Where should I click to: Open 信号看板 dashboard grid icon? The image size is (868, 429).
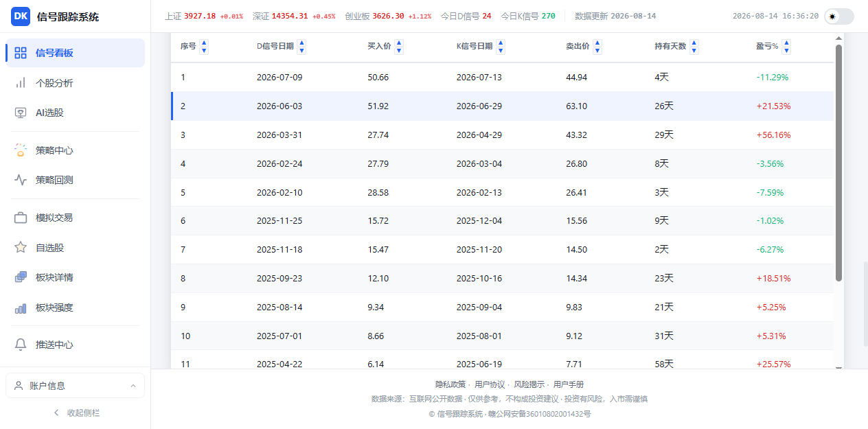21,53
